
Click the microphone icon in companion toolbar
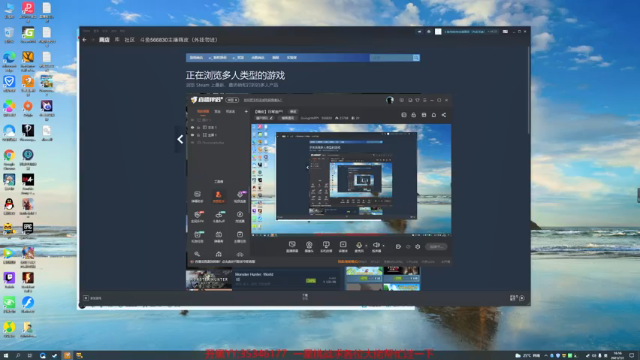click(359, 246)
